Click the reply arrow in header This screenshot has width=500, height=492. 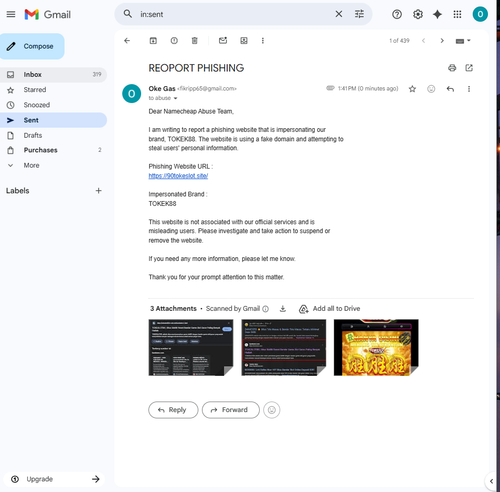click(x=450, y=89)
